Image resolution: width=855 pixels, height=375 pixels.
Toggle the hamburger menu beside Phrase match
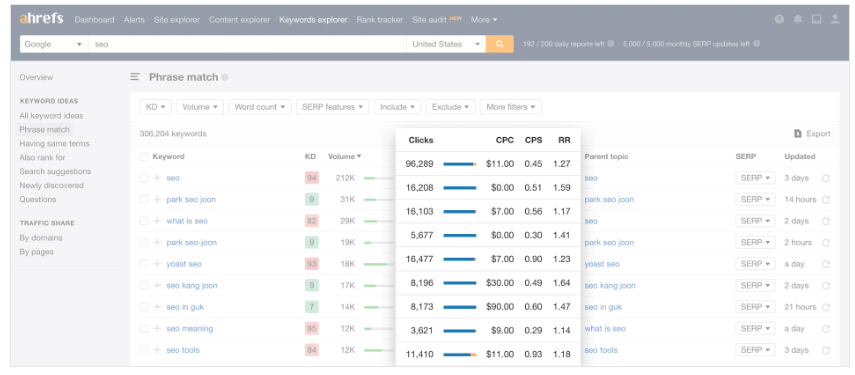[135, 77]
